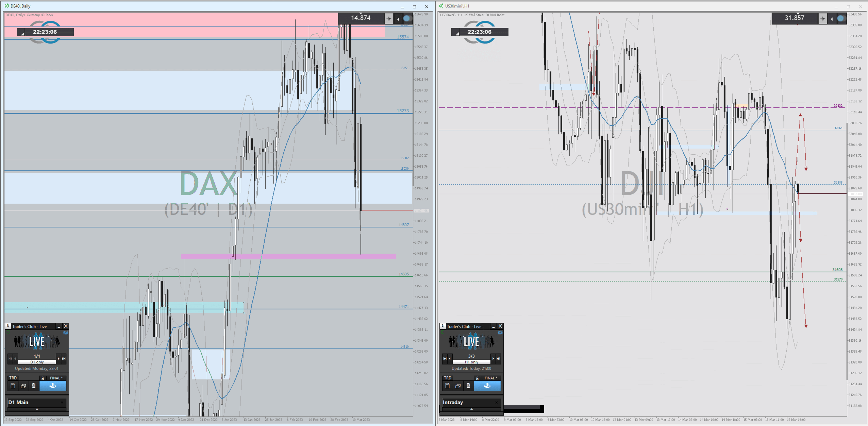The height and width of the screenshot is (426, 868).
Task: Click the TRD tab in DE40 panel
Action: point(13,378)
